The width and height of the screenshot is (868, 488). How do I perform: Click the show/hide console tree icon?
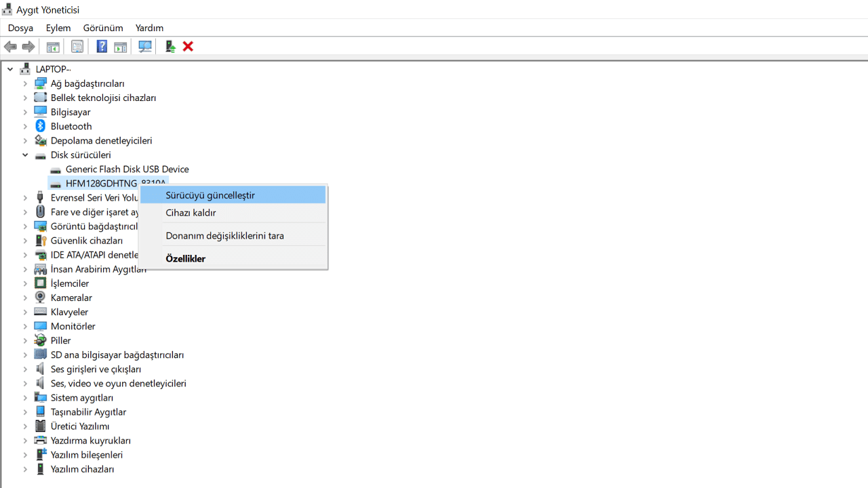53,47
